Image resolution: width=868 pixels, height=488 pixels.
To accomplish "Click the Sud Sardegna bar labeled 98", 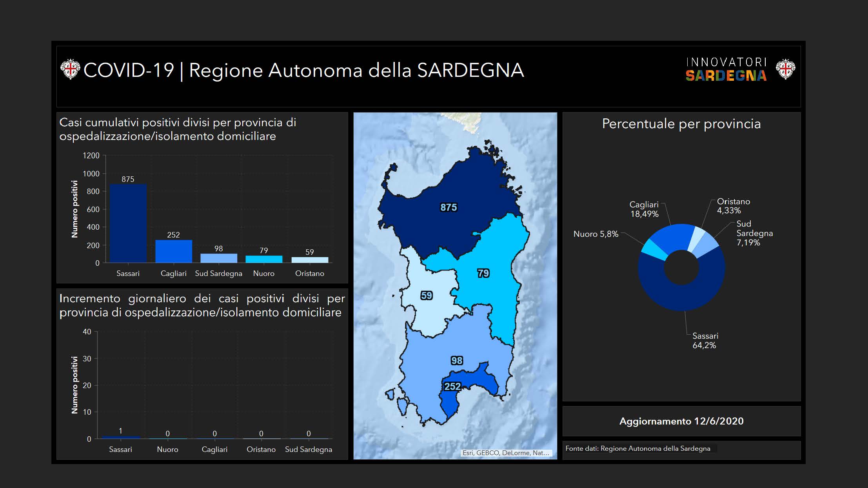I will coord(218,258).
